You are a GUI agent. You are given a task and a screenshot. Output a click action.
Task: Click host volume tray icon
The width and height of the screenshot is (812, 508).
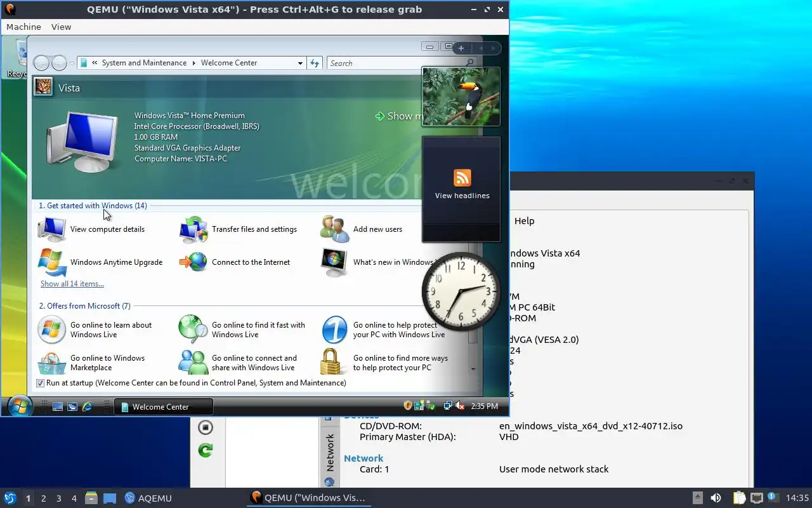(716, 498)
